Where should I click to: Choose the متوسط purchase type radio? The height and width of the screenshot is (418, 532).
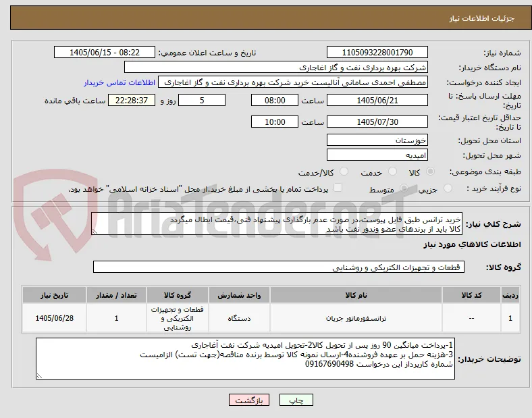click(x=404, y=188)
